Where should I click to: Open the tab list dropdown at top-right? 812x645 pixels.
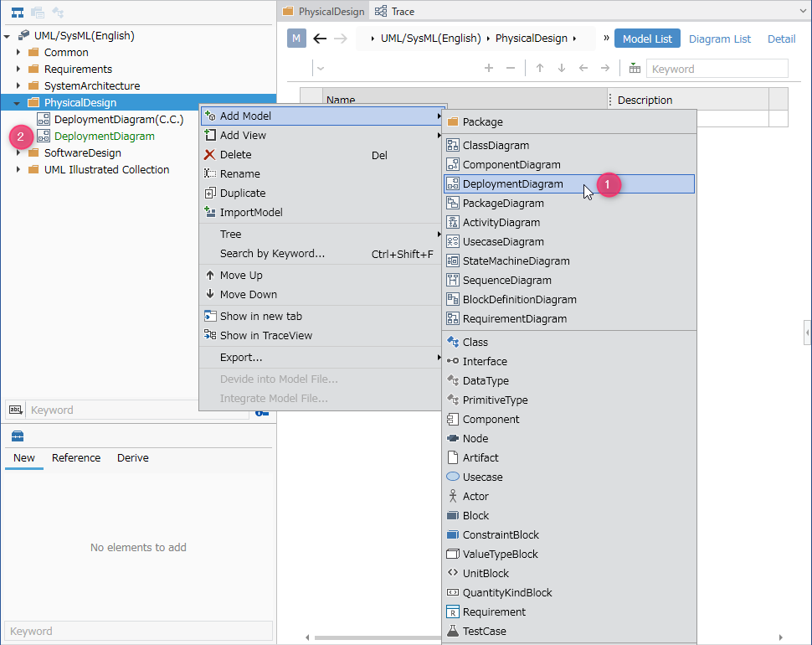(x=803, y=11)
